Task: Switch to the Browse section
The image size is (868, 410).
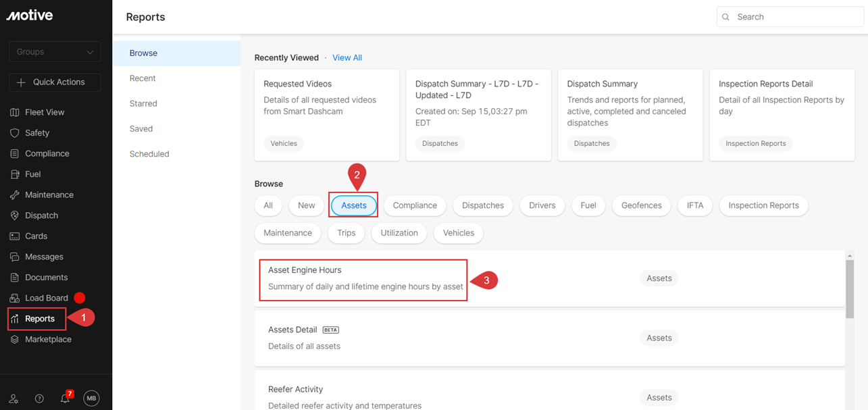Action: 176,53
